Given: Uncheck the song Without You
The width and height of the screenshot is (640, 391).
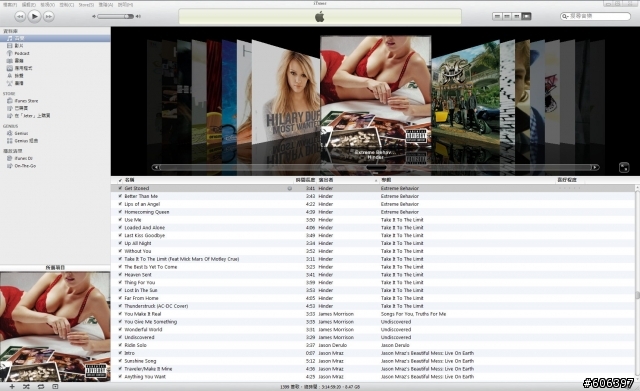Looking at the screenshot, I should point(120,251).
